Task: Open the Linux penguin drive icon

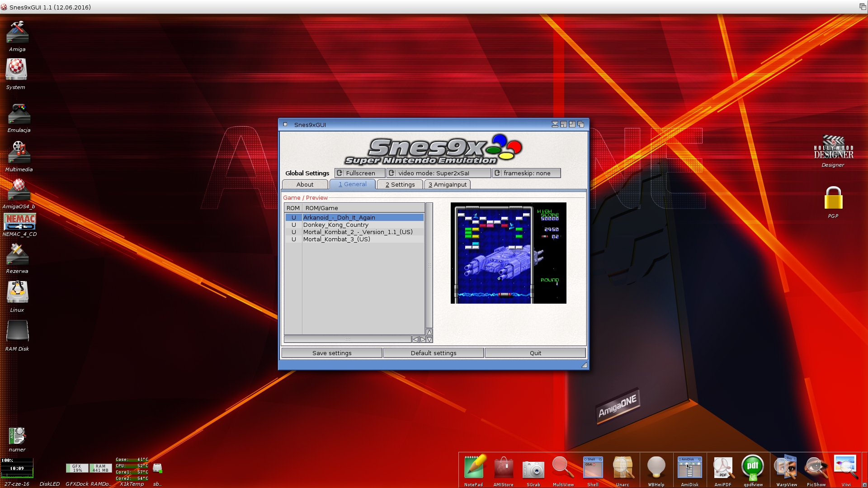Action: [17, 292]
